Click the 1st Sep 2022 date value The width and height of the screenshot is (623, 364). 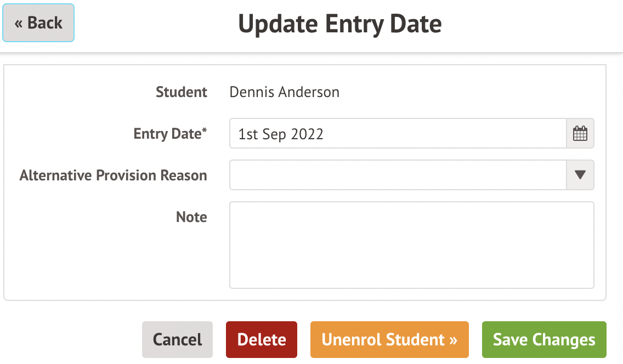click(x=280, y=134)
